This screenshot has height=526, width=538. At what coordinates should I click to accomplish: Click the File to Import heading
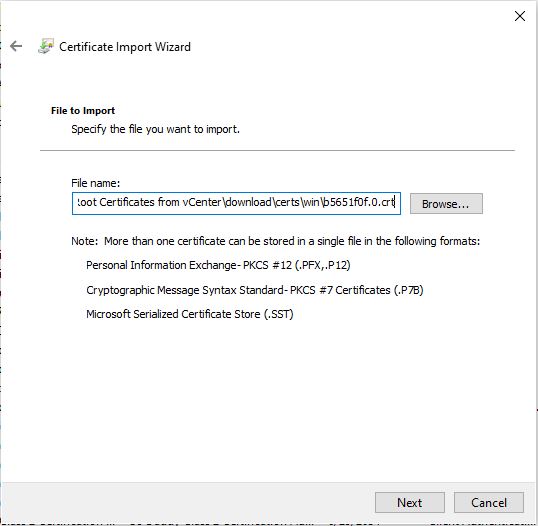click(x=83, y=110)
